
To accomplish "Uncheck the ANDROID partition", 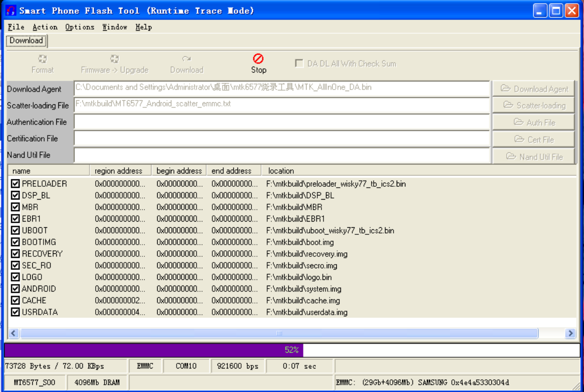I will click(x=15, y=289).
